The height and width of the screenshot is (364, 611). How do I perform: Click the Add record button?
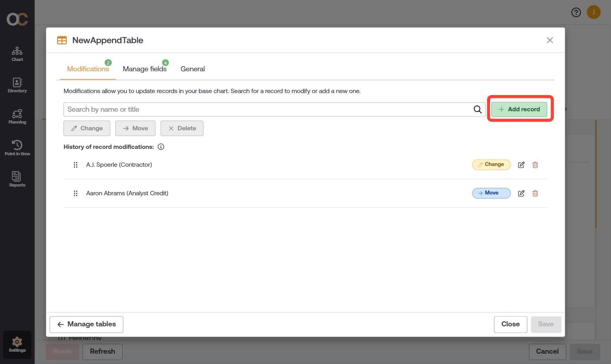pos(519,109)
